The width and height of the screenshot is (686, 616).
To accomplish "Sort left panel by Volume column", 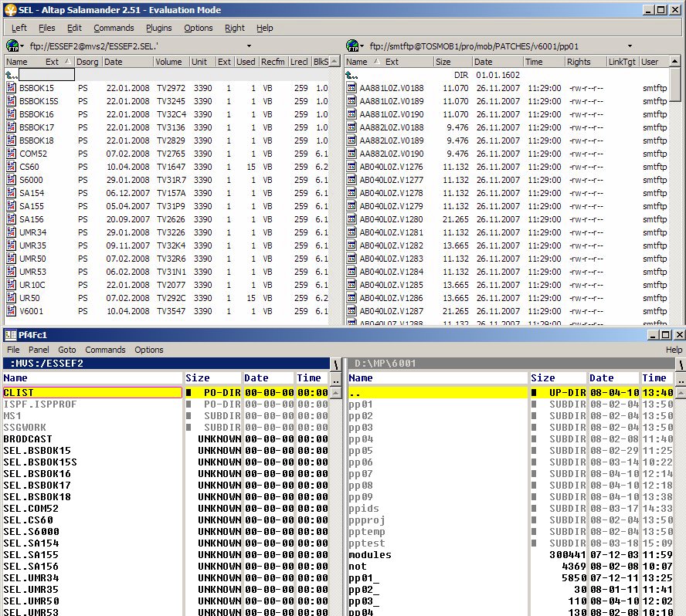I will point(171,62).
